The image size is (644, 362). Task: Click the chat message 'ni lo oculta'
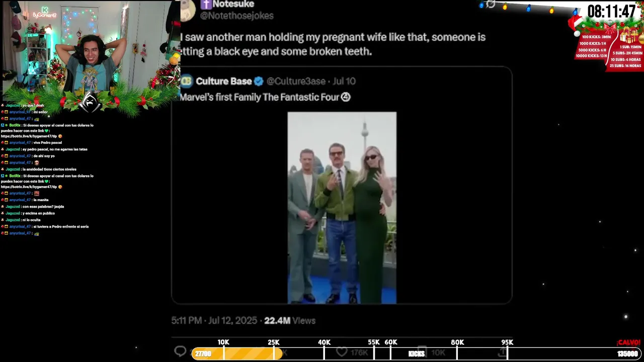32,220
